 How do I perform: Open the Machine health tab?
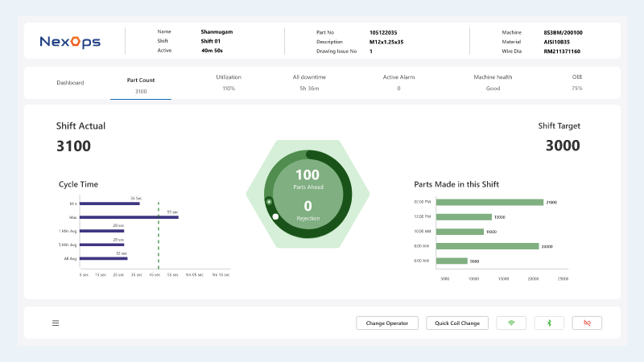493,83
